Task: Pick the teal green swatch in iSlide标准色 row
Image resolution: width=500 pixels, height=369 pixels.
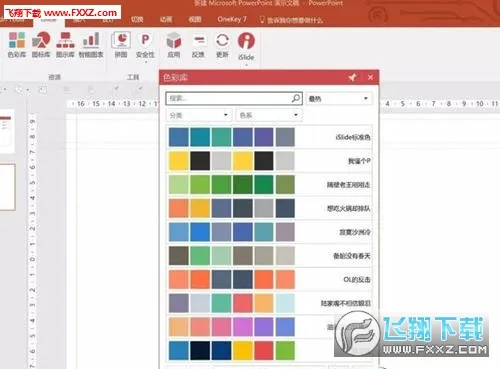Action: pos(221,137)
